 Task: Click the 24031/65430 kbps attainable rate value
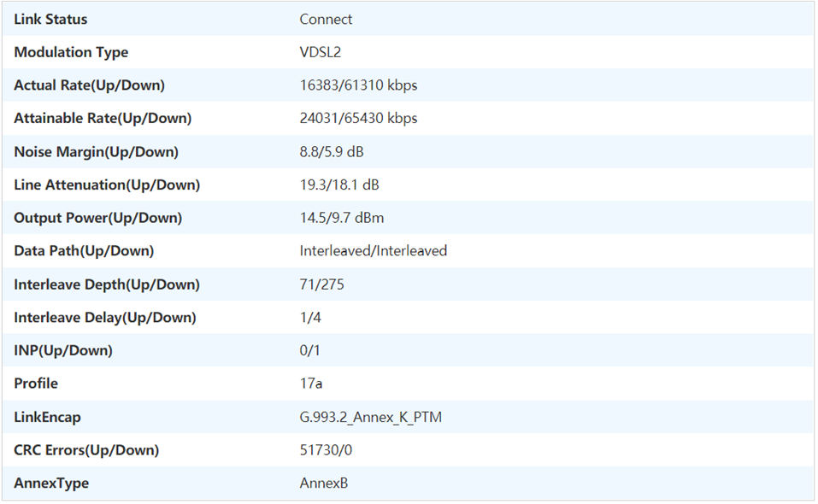(x=358, y=118)
